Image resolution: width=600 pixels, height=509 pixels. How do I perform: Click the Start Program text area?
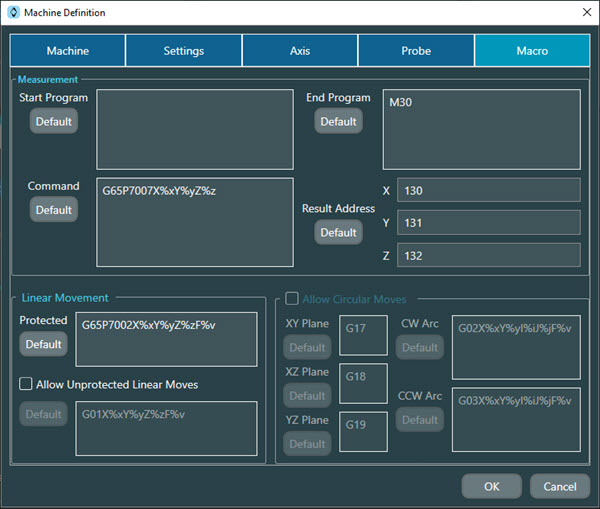pyautogui.click(x=195, y=129)
